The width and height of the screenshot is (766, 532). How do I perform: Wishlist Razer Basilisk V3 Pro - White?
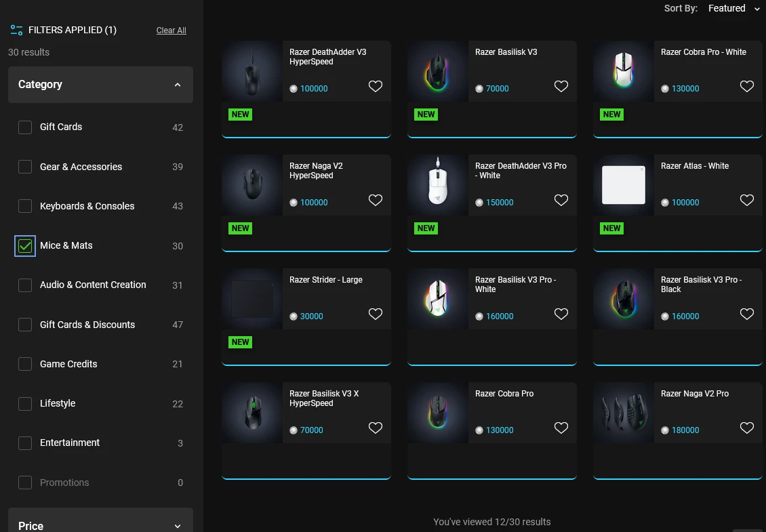(x=561, y=314)
